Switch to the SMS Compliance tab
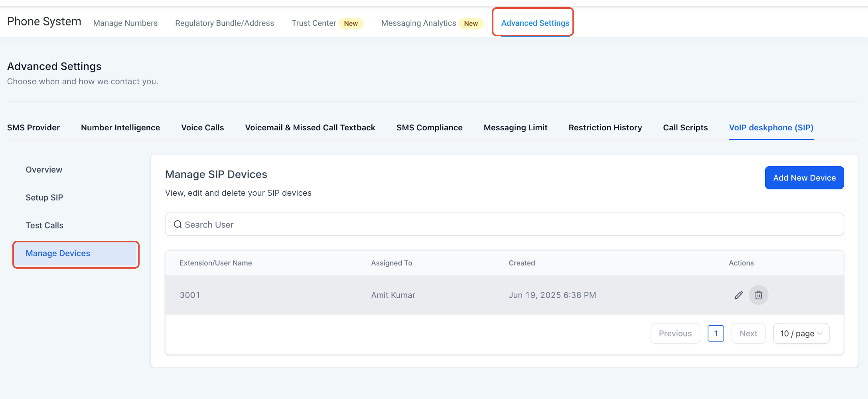The image size is (868, 399). point(430,128)
